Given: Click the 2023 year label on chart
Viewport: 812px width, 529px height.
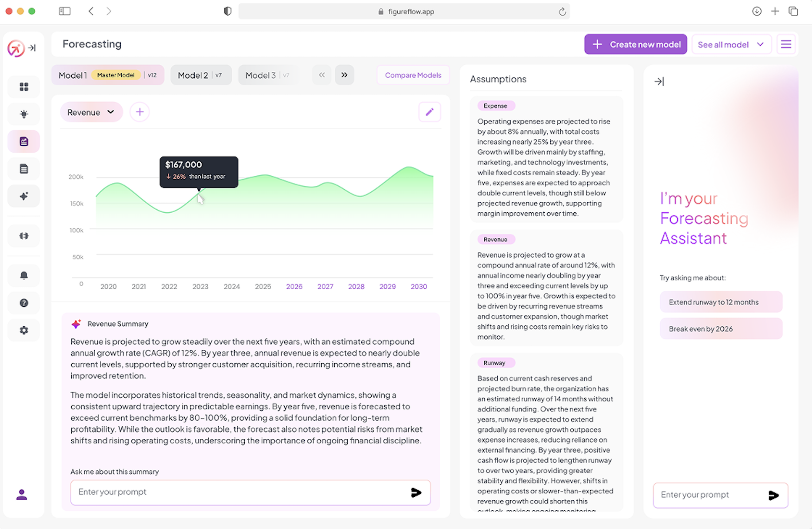Looking at the screenshot, I should pos(200,287).
